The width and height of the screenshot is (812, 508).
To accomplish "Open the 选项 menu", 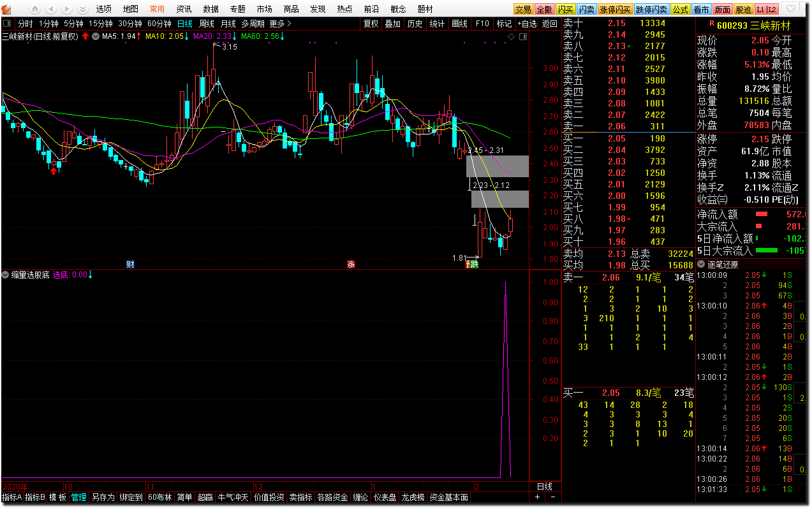I will coord(104,9).
